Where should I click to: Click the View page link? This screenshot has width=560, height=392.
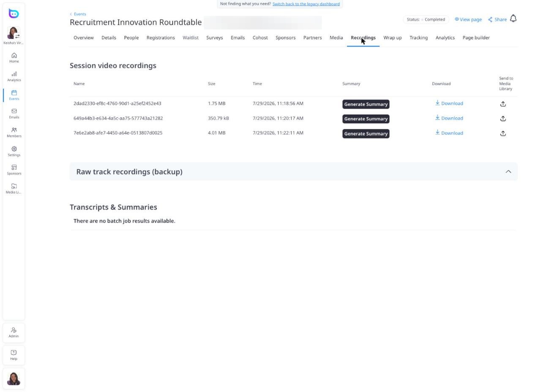tap(468, 19)
